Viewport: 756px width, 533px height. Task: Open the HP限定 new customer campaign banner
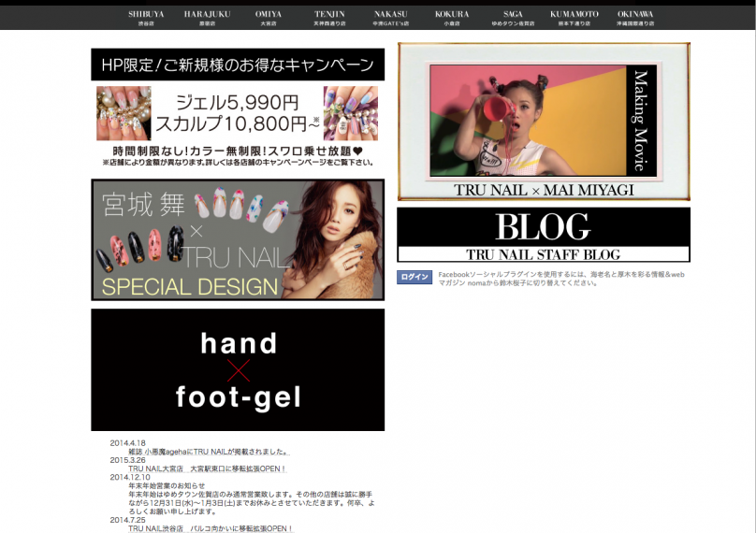pos(238,65)
